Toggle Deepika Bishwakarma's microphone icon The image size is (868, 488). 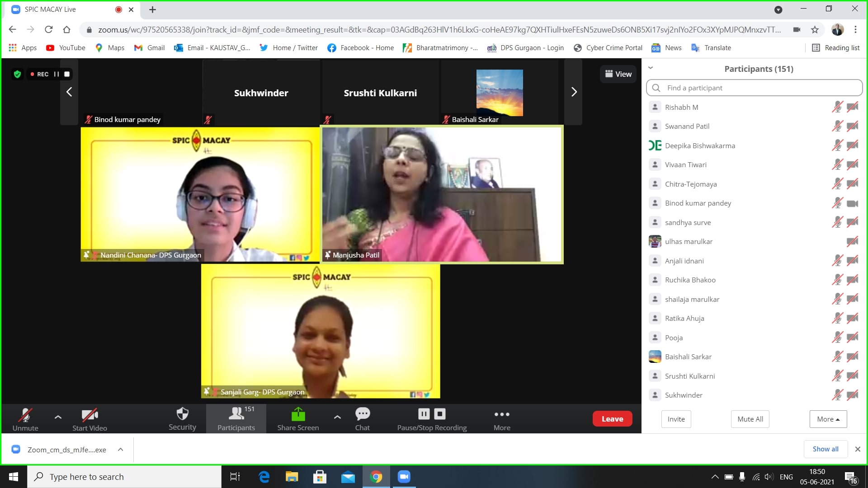(x=837, y=145)
